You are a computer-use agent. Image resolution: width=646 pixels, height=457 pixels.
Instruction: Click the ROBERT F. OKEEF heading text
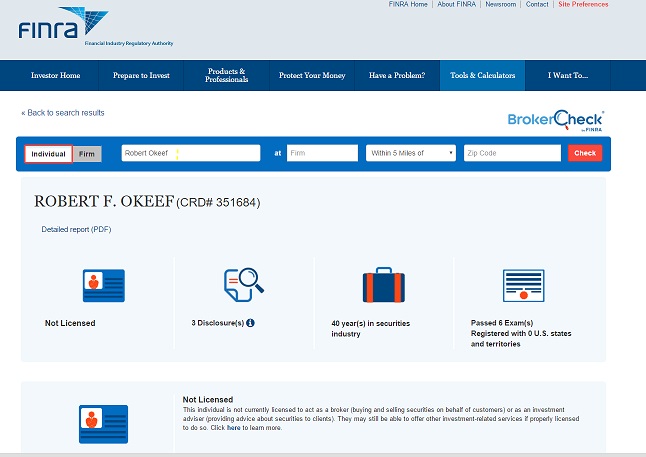(104, 201)
